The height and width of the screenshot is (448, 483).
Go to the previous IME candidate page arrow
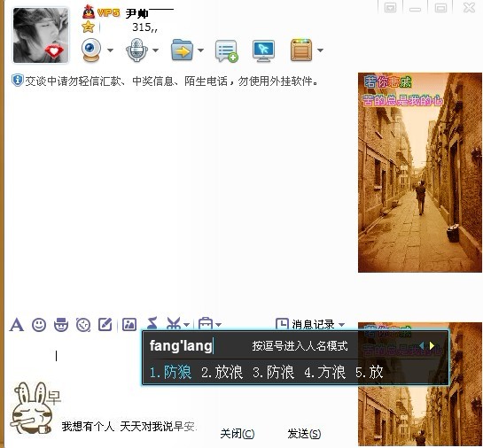[421, 346]
